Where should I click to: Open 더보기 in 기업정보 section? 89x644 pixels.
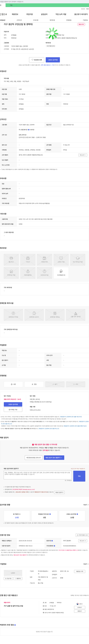tap(86, 564)
